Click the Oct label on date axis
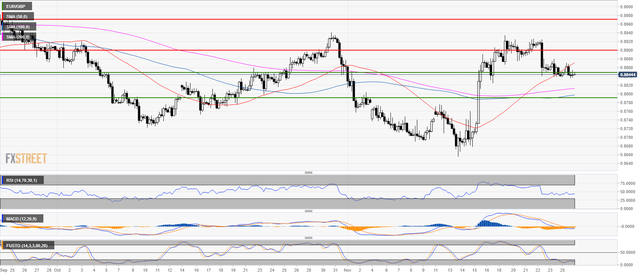The width and height of the screenshot is (644, 275). [x=57, y=270]
